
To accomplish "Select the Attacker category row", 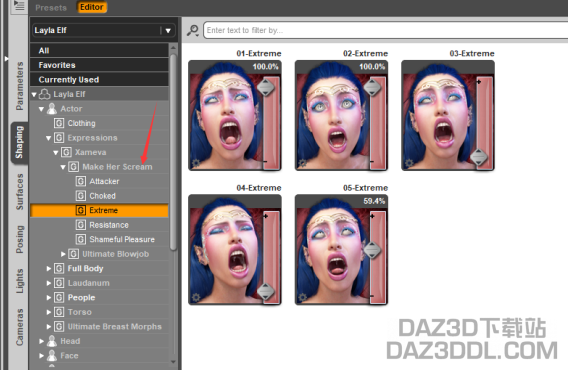I will point(99,181).
